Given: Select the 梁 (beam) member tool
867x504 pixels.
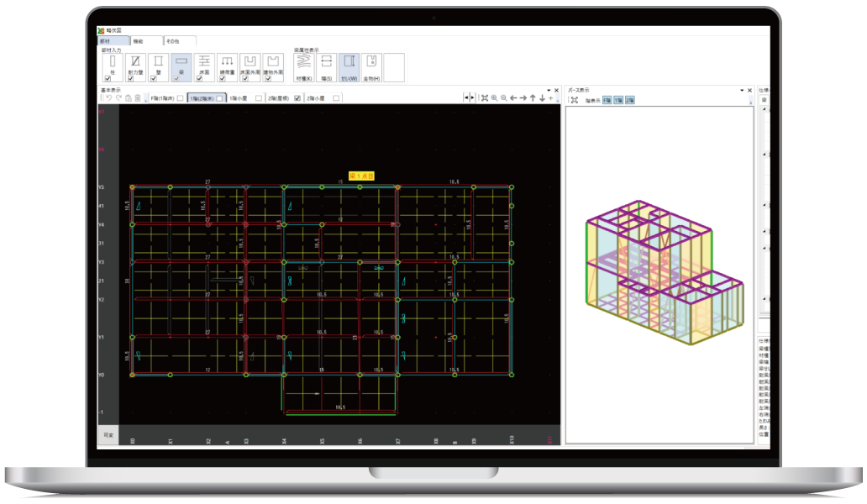Looking at the screenshot, I should [181, 62].
